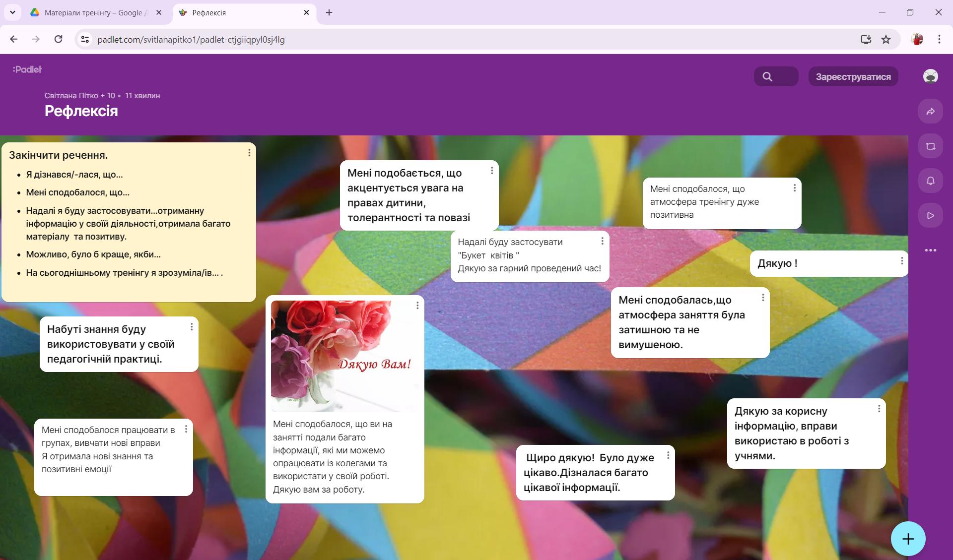The height and width of the screenshot is (560, 953).
Task: Open options menu on 'Дякую !' post
Action: tap(902, 261)
